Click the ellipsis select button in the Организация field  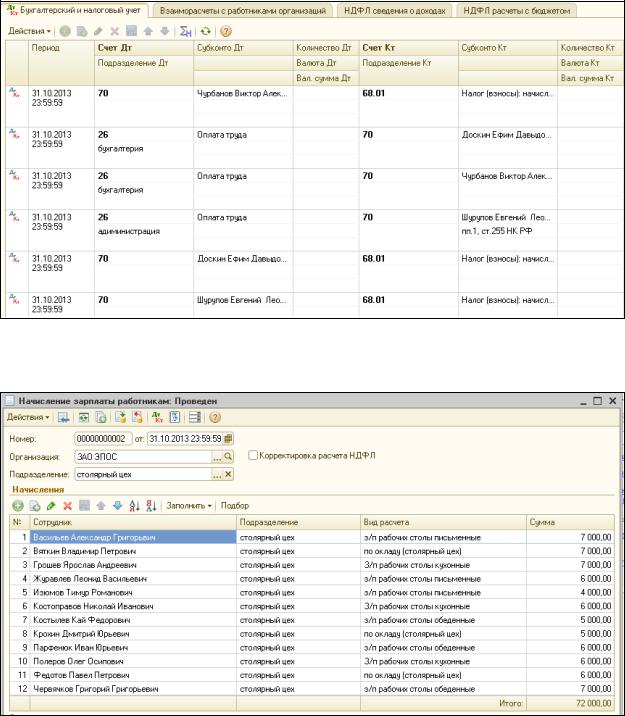(217, 457)
